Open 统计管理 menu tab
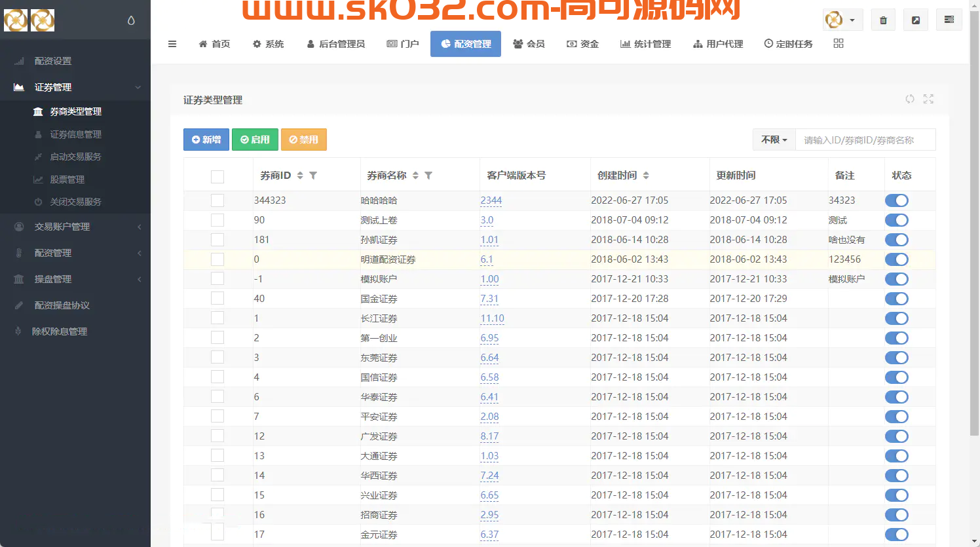Image resolution: width=980 pixels, height=547 pixels. tap(646, 44)
